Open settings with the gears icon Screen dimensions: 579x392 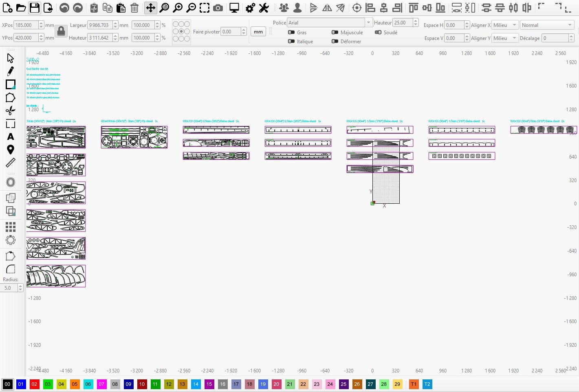pyautogui.click(x=250, y=8)
